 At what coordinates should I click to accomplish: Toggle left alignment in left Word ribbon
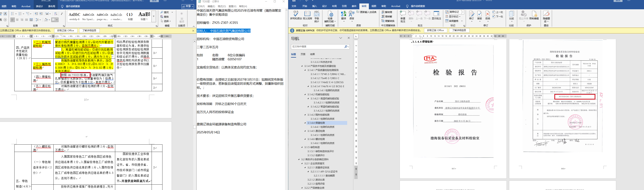point(13,20)
